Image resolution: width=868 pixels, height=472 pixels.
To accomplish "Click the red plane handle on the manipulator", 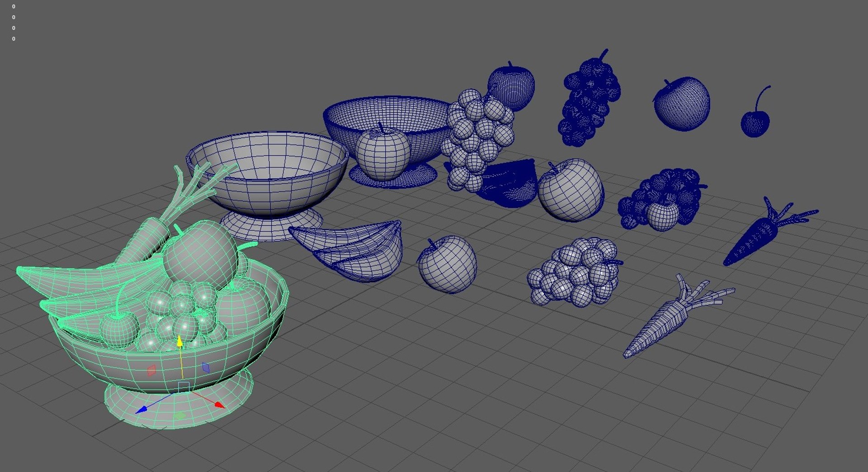I will click(152, 370).
